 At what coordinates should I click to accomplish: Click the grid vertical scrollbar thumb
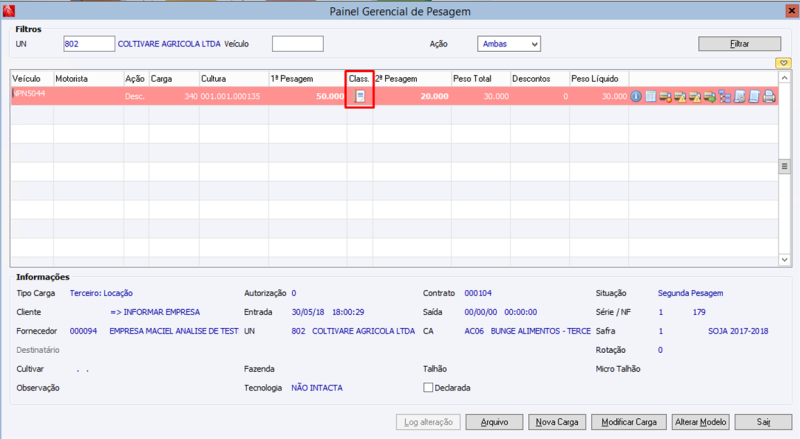[784, 166]
